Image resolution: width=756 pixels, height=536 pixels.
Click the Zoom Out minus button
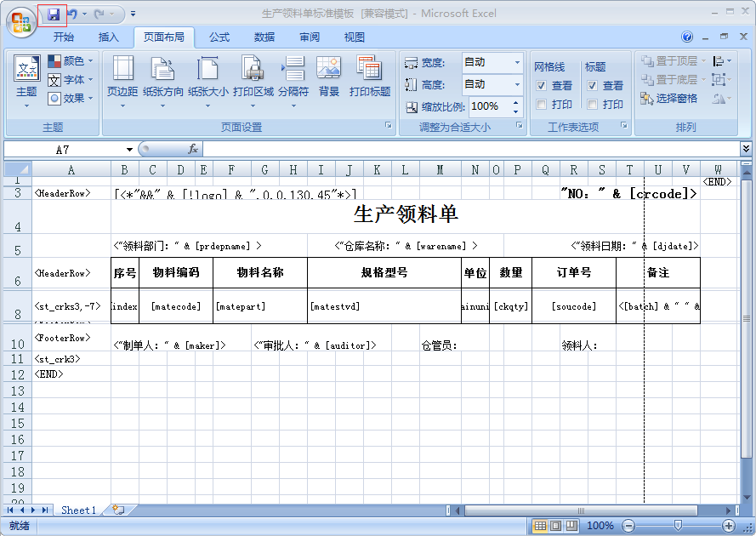coord(628,526)
